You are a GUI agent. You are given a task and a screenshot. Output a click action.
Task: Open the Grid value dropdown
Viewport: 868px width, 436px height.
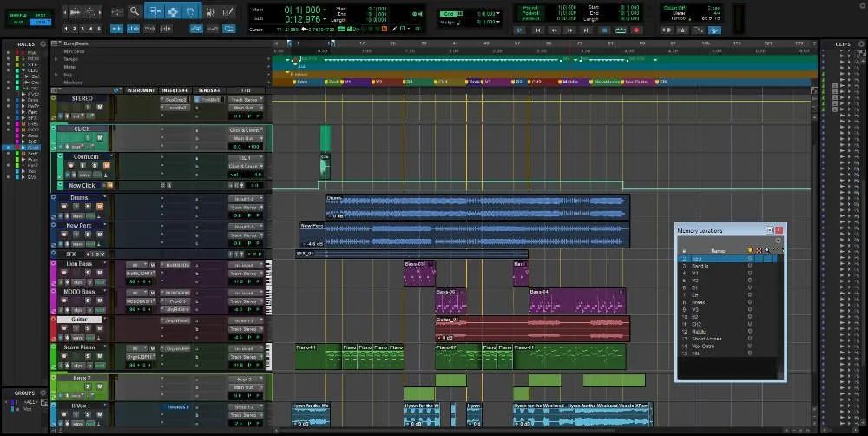click(498, 13)
